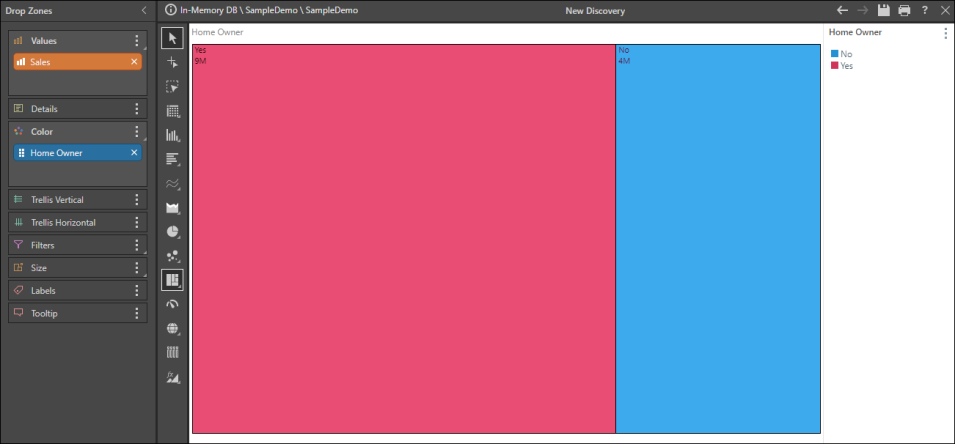Select the pointer arrow tool
This screenshot has width=955, height=444.
tap(172, 39)
